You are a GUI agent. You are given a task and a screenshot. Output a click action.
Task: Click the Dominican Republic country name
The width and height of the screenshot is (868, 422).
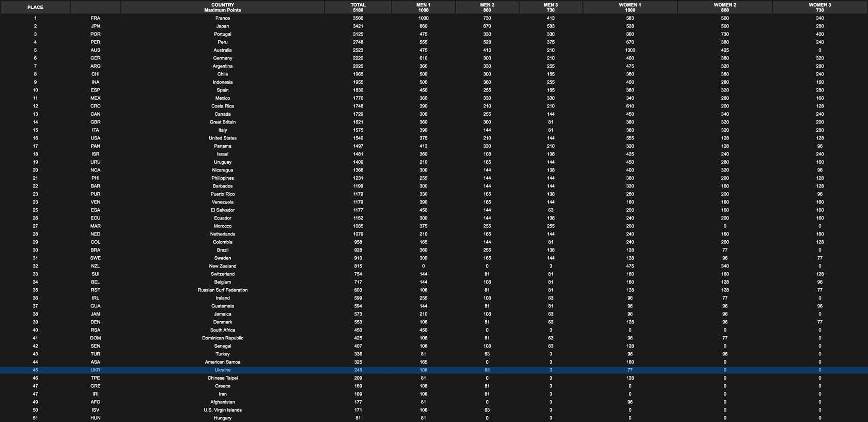pos(223,338)
